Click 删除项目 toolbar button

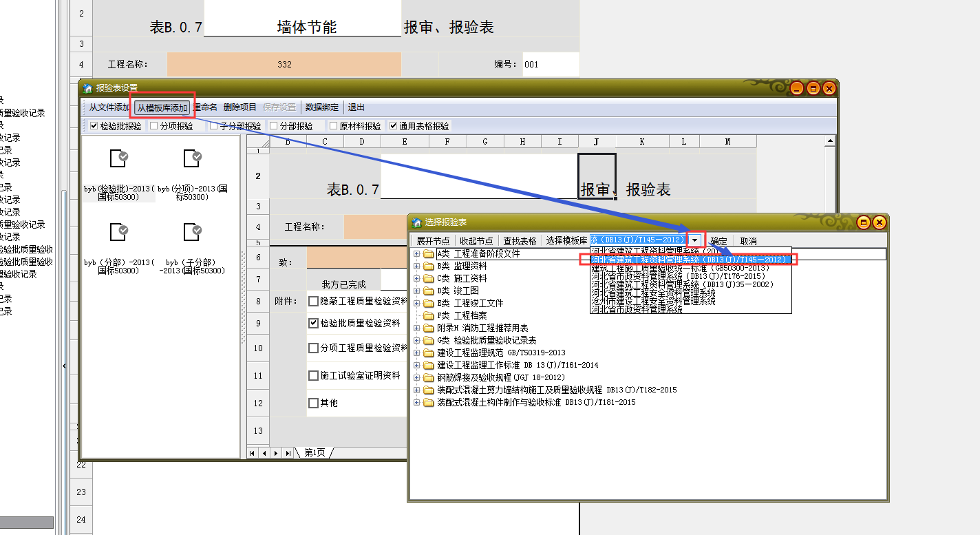click(x=240, y=107)
